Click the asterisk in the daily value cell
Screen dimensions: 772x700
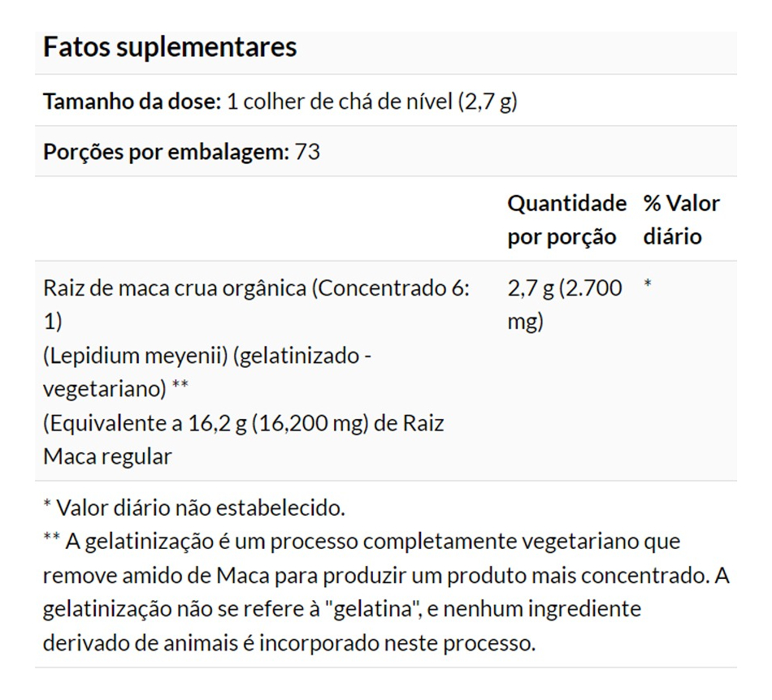coord(648,284)
